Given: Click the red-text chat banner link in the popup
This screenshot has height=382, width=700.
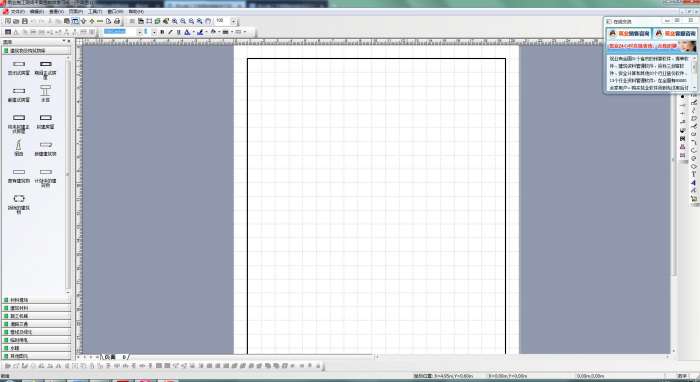Looking at the screenshot, I should coord(641,46).
